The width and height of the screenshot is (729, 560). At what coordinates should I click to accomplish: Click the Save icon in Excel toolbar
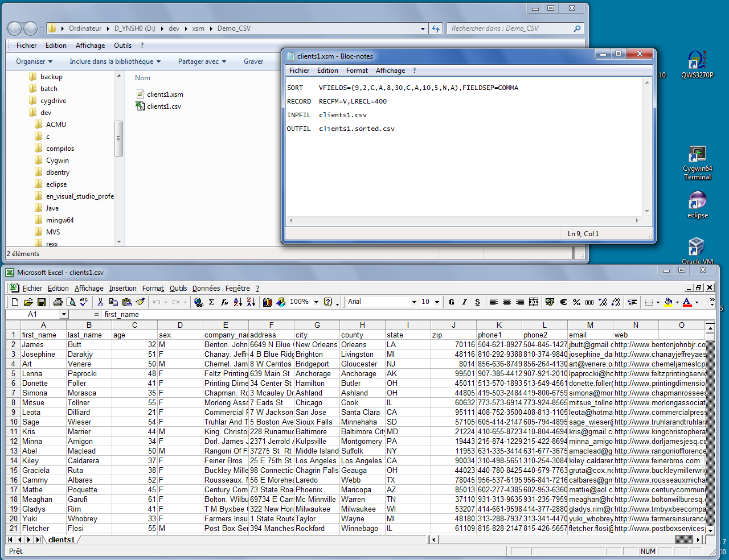[42, 302]
